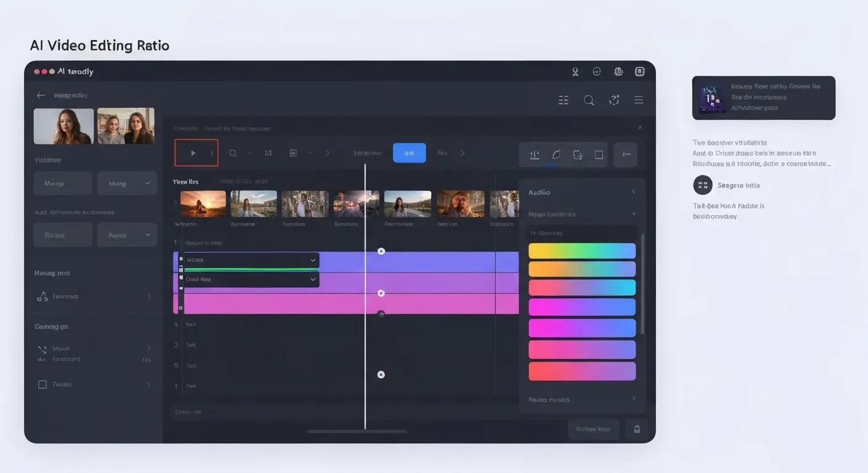Pick the orange-to-lavender gradient swatch
Screen dimensions: 868x473
point(582,269)
